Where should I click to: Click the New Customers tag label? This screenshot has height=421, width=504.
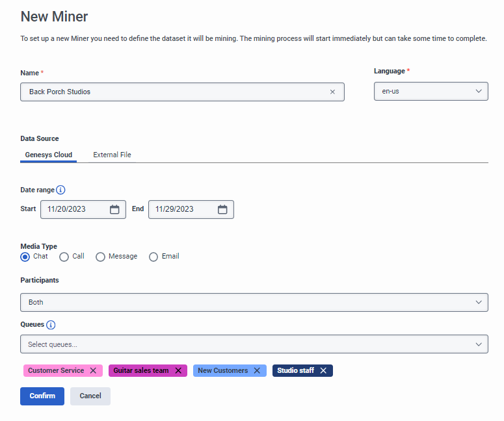(223, 370)
